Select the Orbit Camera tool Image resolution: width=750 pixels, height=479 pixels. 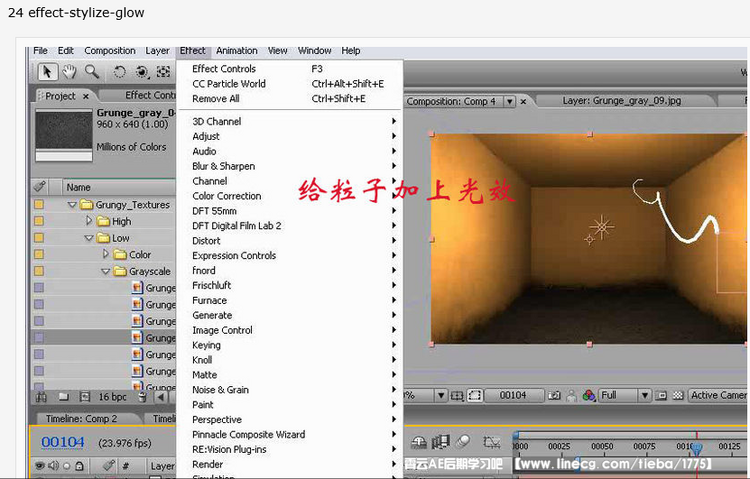tap(142, 72)
